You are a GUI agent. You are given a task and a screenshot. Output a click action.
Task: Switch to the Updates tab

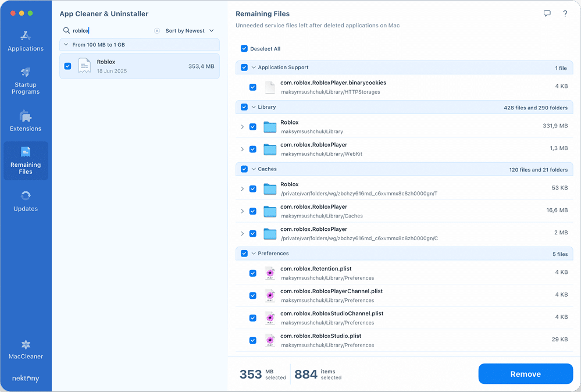point(26,201)
